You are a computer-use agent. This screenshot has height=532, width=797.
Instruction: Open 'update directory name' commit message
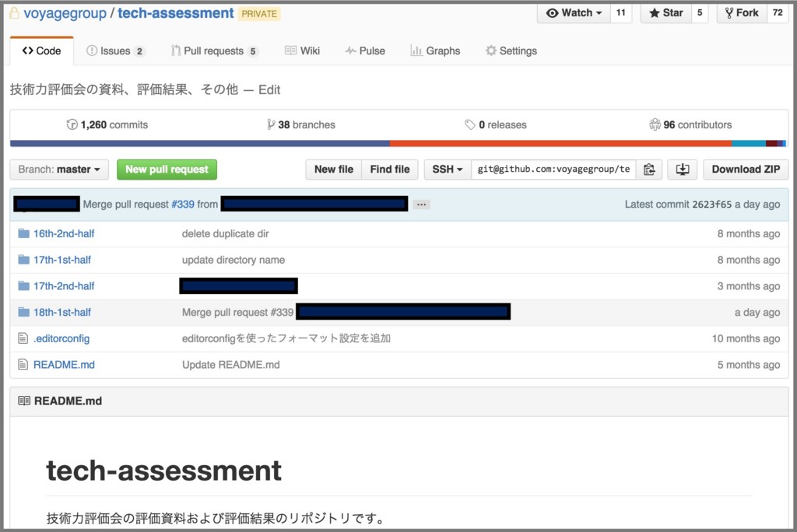click(233, 260)
